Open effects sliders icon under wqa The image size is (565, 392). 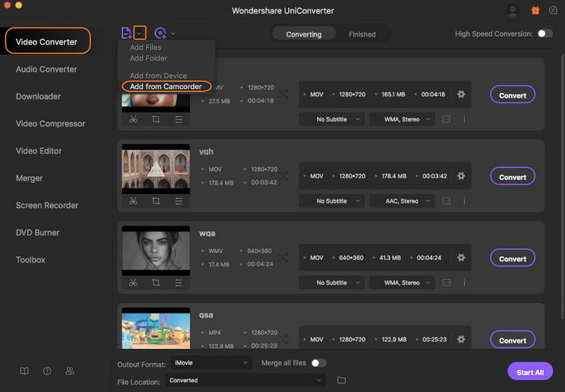coord(178,283)
